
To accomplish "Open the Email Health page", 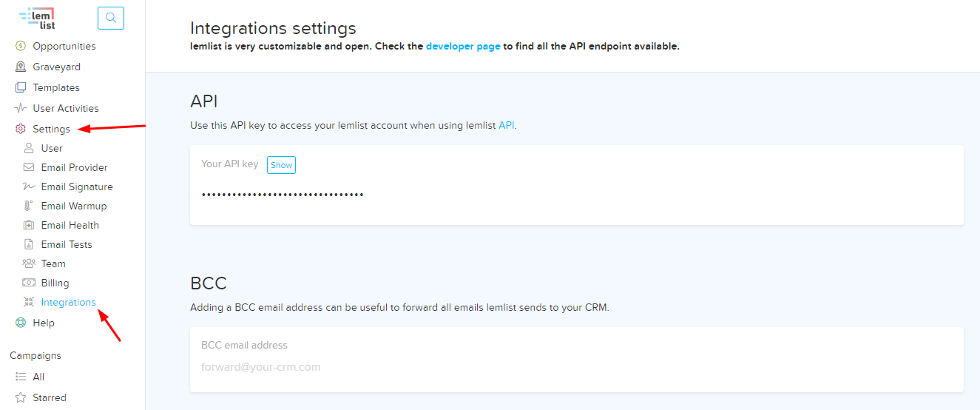I will click(70, 225).
